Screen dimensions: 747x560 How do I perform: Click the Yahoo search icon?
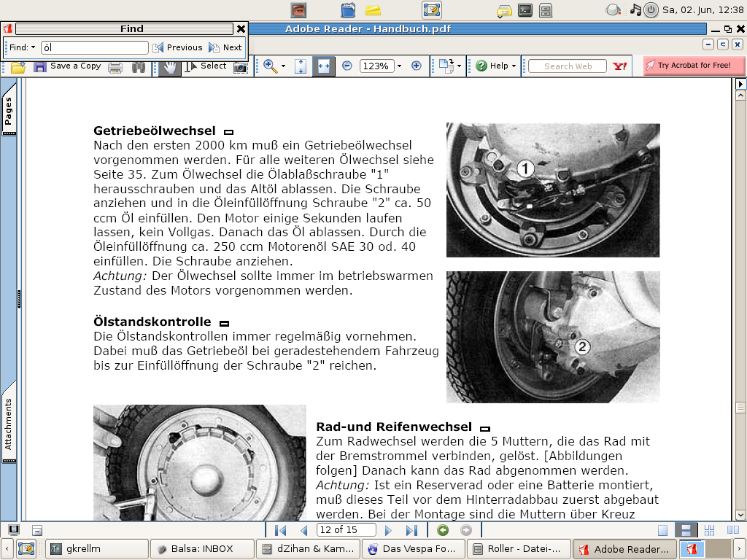point(620,66)
